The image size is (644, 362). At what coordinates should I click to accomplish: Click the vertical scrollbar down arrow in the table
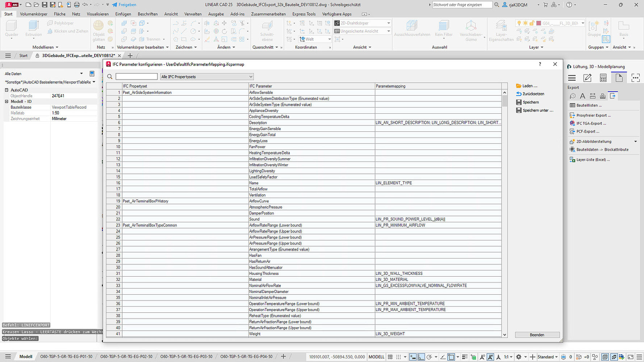pyautogui.click(x=505, y=335)
